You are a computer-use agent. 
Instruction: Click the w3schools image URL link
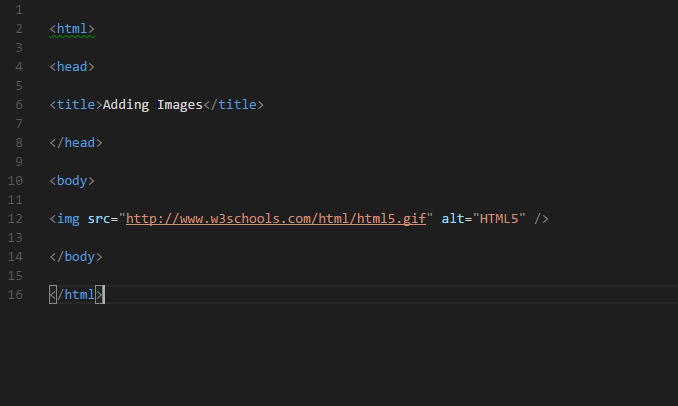[276, 219]
